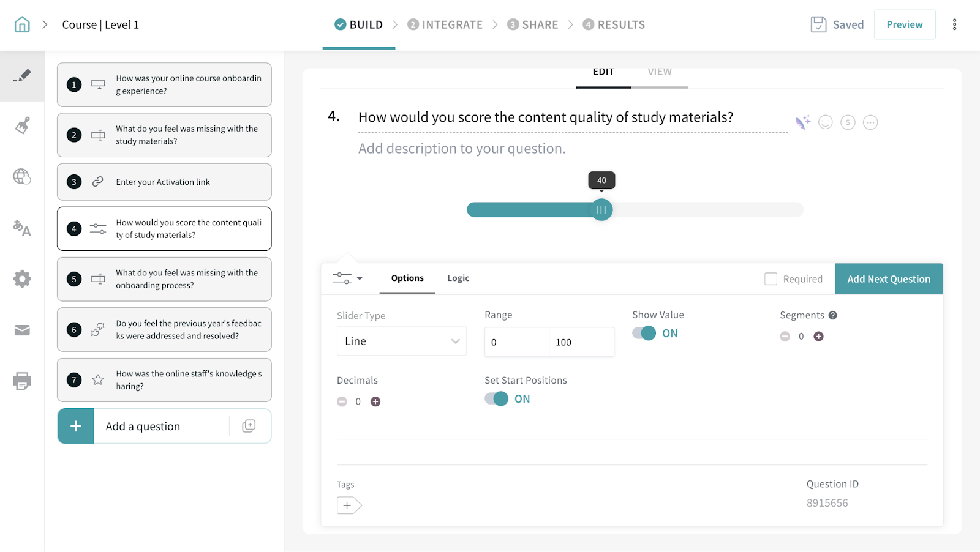
Task: Add a tag with the plus tag icon
Action: coord(349,505)
